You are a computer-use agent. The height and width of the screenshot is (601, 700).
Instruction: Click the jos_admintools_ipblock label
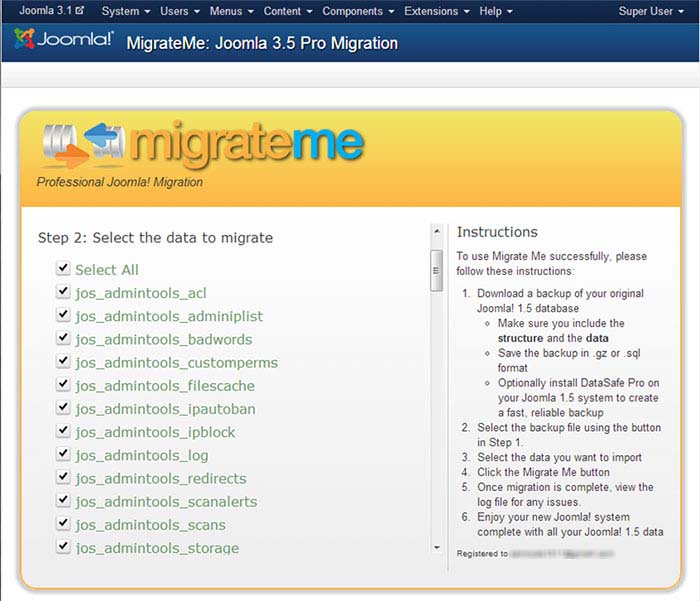point(155,432)
